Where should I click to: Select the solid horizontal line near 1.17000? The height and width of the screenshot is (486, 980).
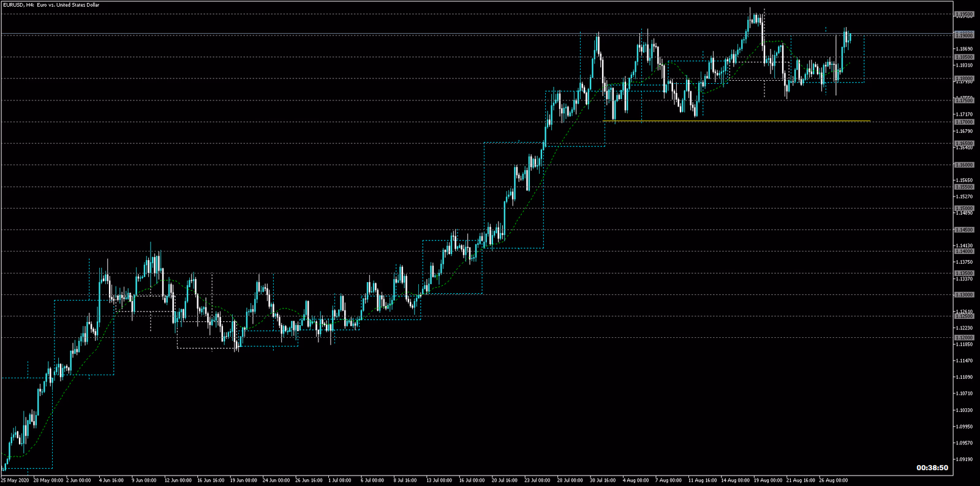pos(735,121)
